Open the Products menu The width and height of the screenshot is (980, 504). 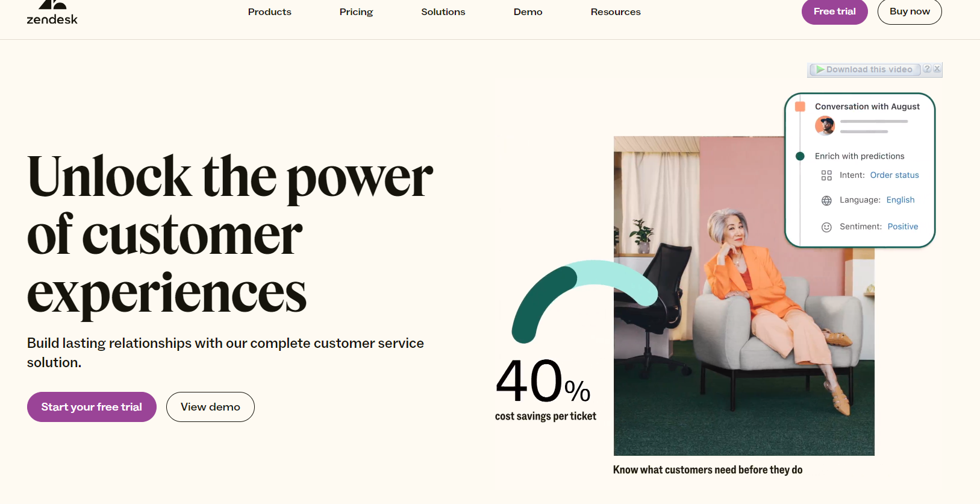pos(269,12)
